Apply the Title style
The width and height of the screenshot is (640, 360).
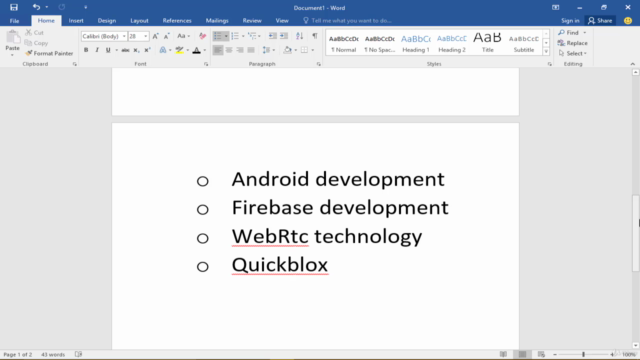(x=487, y=43)
